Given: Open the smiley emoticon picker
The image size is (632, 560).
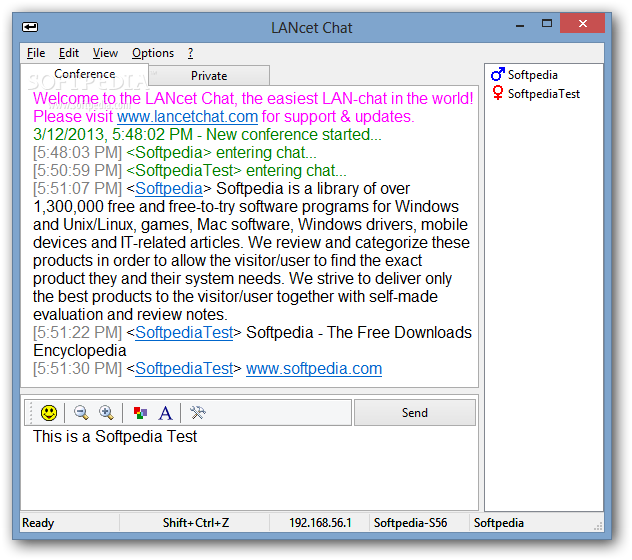Looking at the screenshot, I should [49, 412].
